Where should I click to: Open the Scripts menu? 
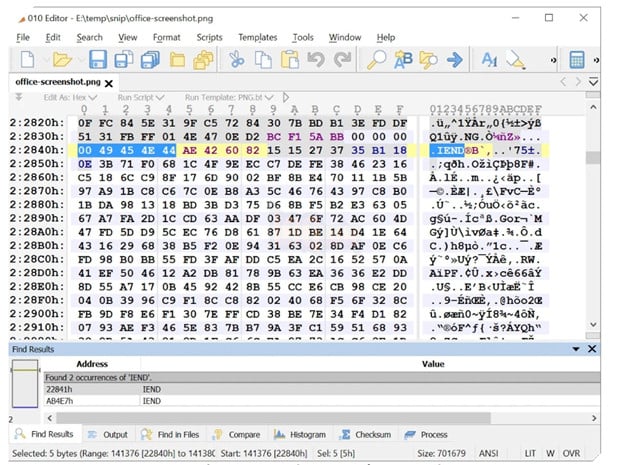(209, 37)
